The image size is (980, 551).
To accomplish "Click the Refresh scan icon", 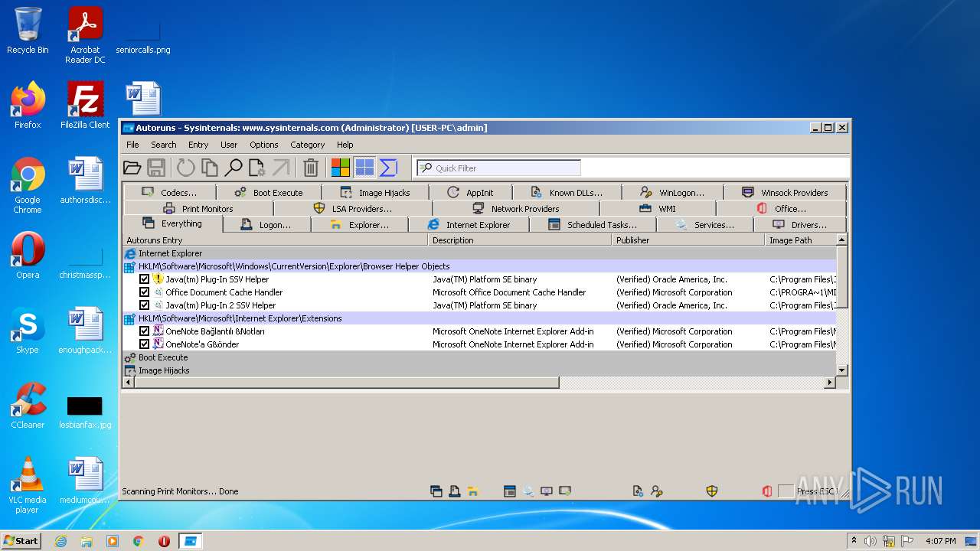I will (185, 168).
